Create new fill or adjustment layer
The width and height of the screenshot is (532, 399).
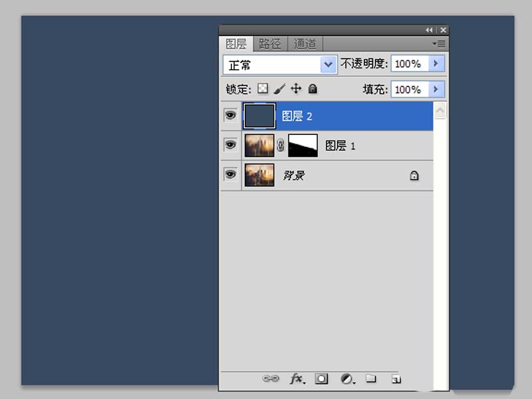tap(347, 378)
